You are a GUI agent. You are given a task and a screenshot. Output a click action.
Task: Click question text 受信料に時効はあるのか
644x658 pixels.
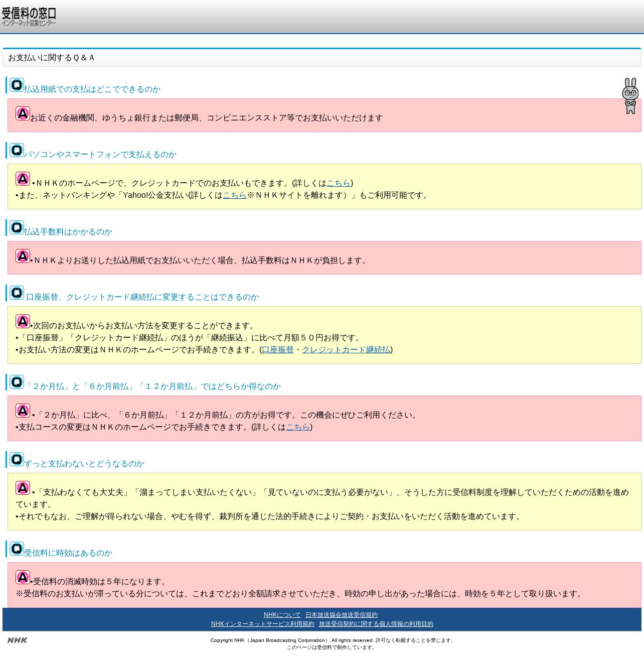tap(68, 553)
